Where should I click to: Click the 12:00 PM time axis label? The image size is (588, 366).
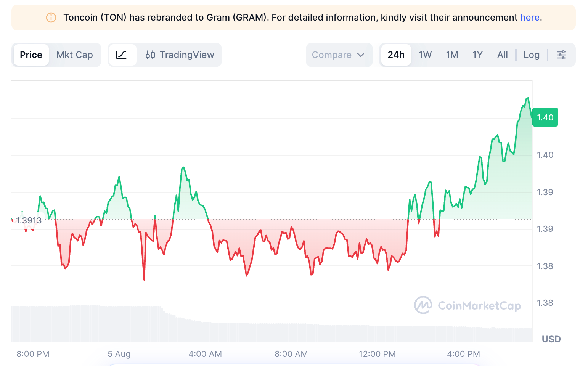(x=377, y=354)
